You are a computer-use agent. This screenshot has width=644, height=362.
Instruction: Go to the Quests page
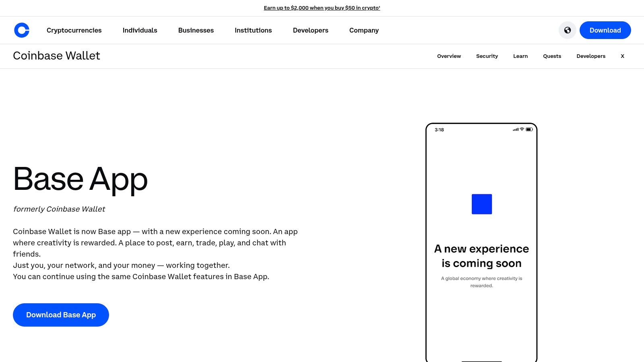552,56
